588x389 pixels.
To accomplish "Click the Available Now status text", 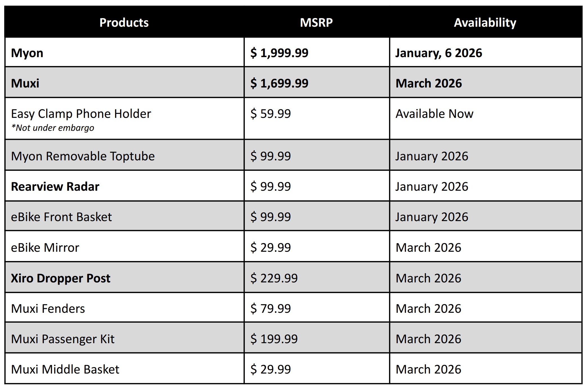I will coord(434,114).
